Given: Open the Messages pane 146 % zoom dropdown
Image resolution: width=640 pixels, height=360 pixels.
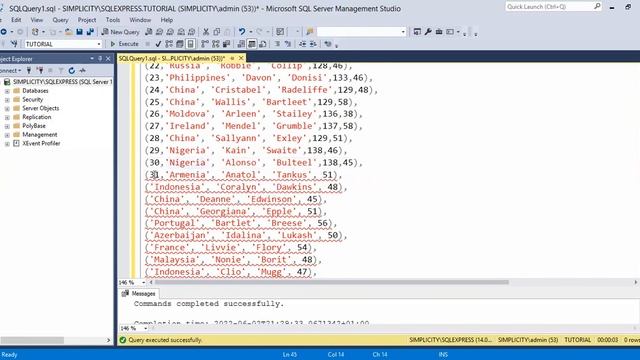Looking at the screenshot, I should [x=145, y=328].
